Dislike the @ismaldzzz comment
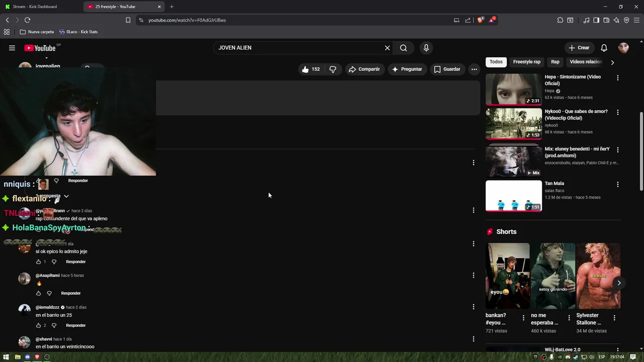Viewport: 644px width, 362px height. [54, 325]
